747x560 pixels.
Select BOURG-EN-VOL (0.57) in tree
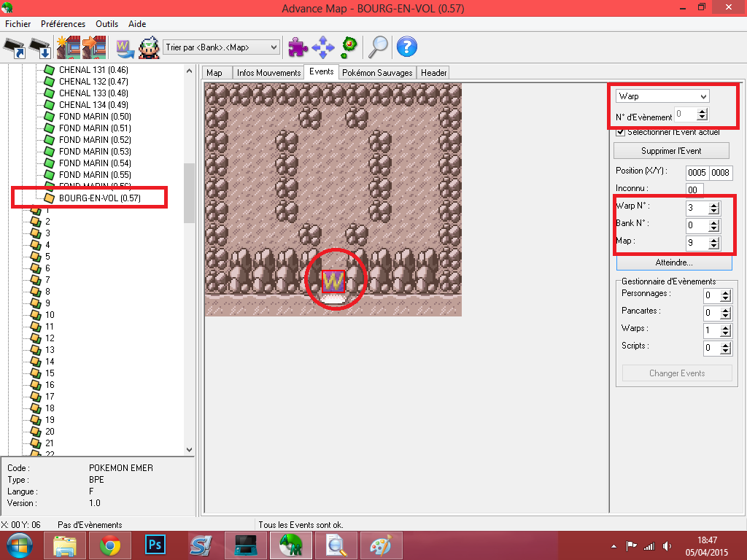99,198
